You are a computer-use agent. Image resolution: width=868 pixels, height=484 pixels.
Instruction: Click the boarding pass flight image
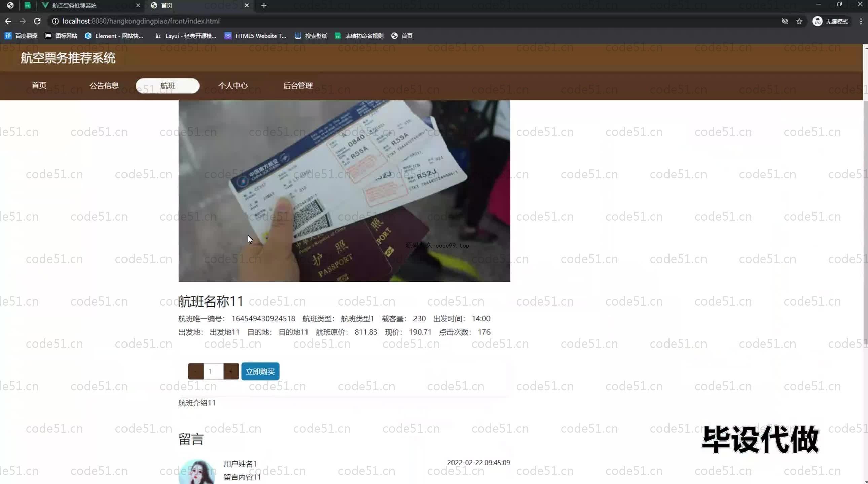pyautogui.click(x=344, y=191)
